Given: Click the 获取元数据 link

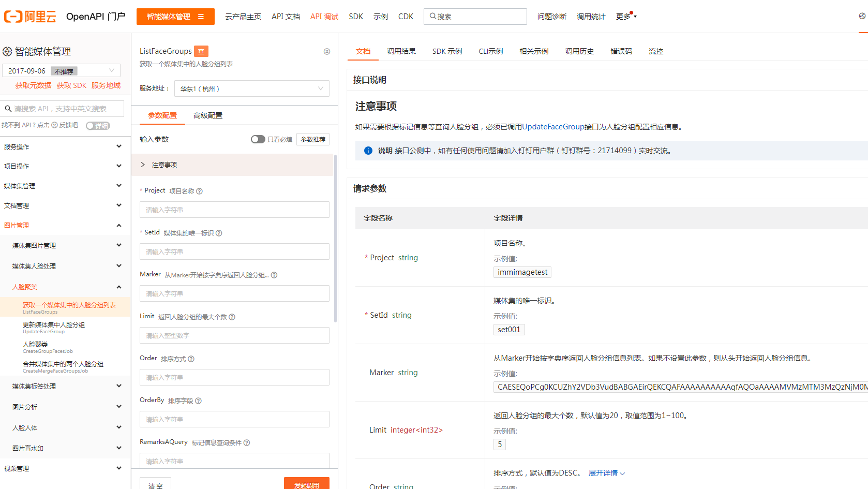Looking at the screenshot, I should coord(33,85).
